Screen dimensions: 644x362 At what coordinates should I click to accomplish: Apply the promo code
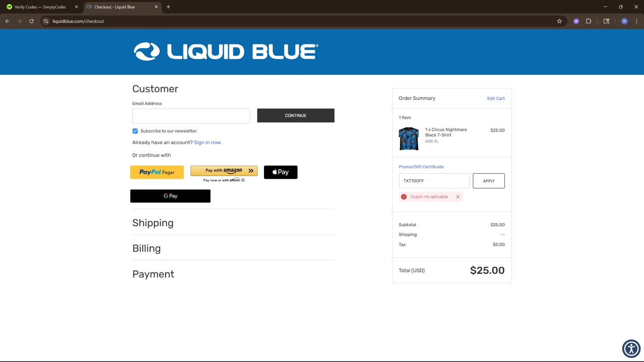(x=489, y=181)
